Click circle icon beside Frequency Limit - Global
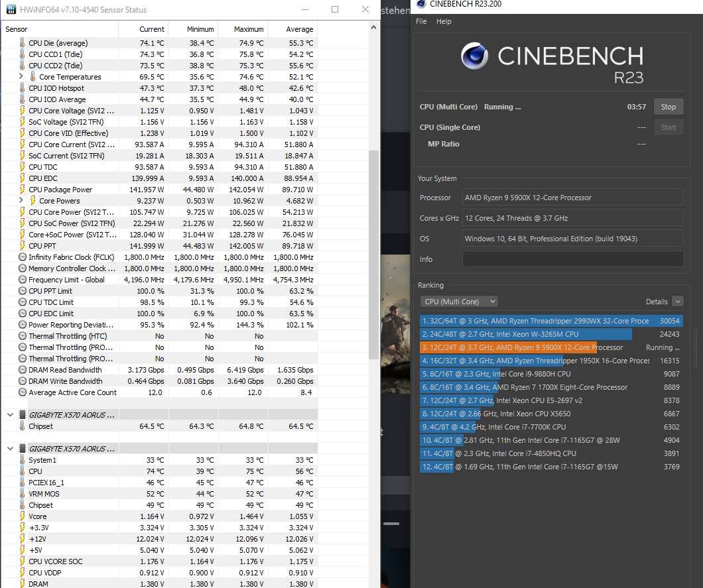Image resolution: width=703 pixels, height=588 pixels. pyautogui.click(x=23, y=279)
